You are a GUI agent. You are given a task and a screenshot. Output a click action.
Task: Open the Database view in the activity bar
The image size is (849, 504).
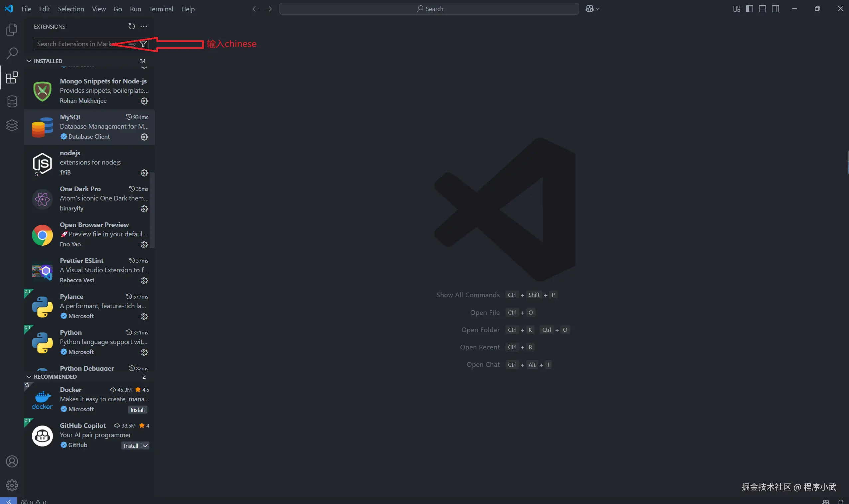pyautogui.click(x=12, y=101)
